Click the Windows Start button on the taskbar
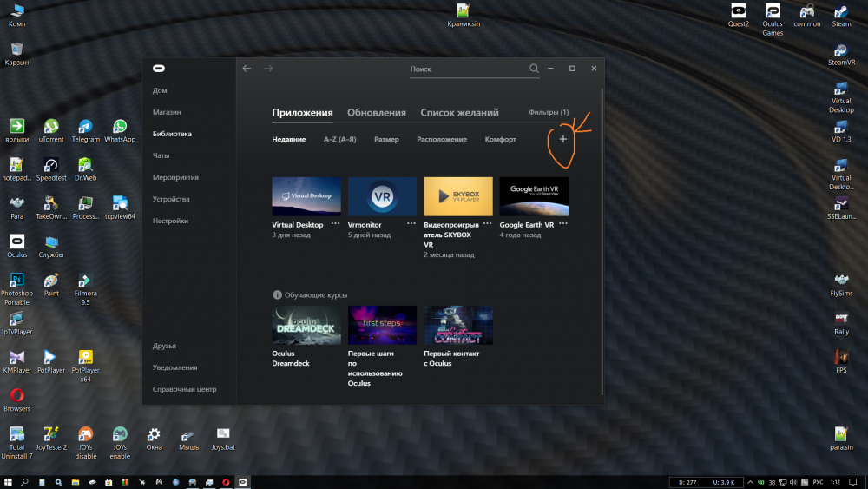The image size is (868, 489). click(8, 481)
